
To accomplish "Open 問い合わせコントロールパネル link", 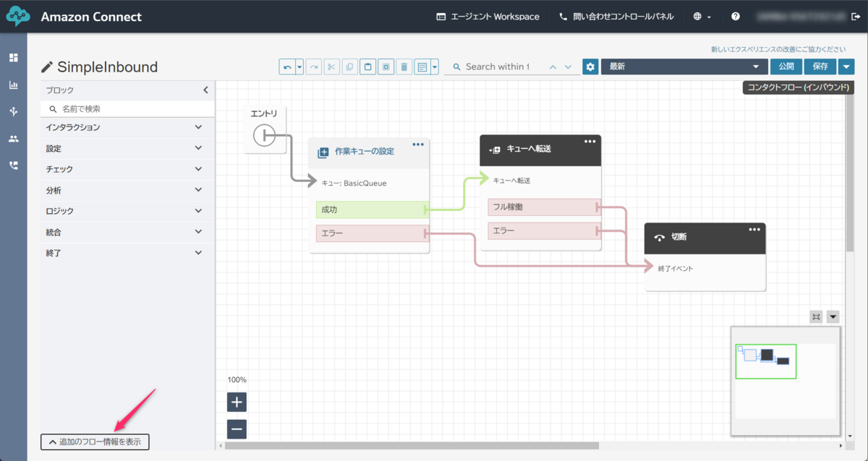I will click(616, 17).
